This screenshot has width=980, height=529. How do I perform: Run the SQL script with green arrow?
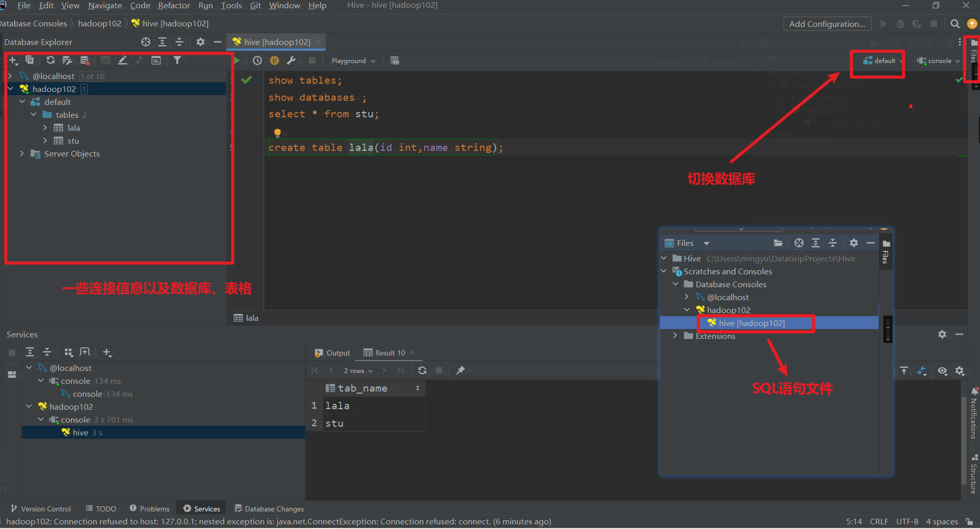[237, 60]
